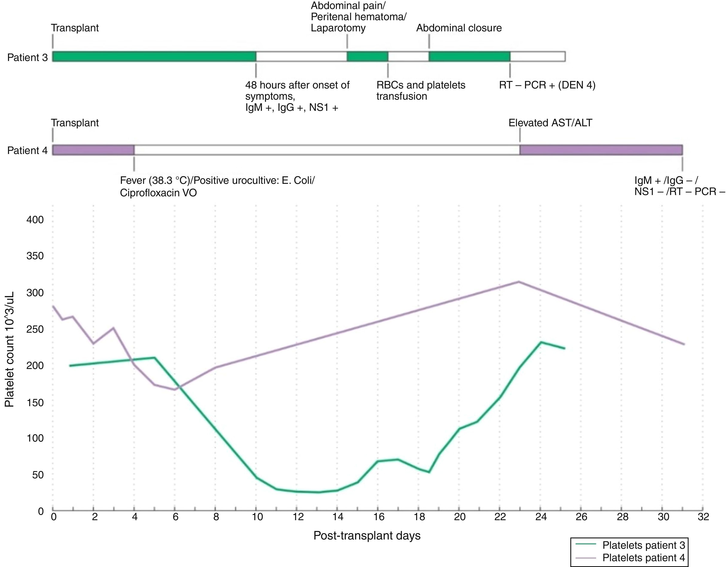Viewport: 728px width, 567px height.
Task: Click the 'Patient 3' row label
Action: pos(28,58)
